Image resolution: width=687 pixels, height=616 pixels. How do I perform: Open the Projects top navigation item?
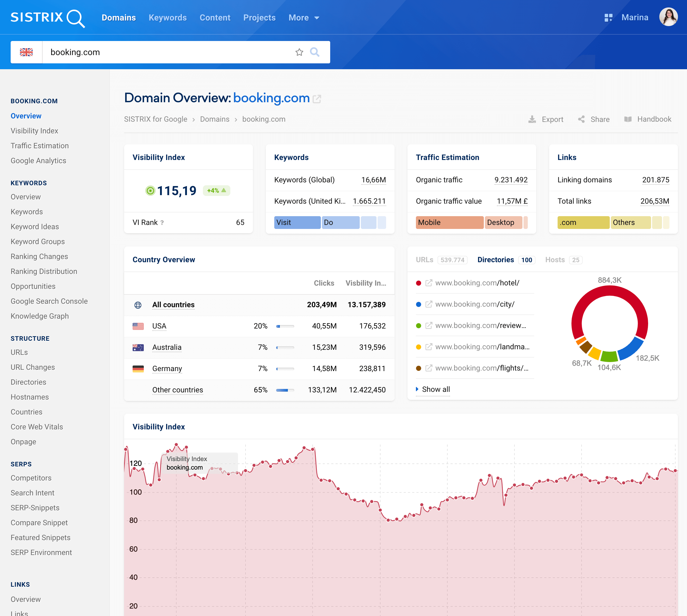point(259,18)
